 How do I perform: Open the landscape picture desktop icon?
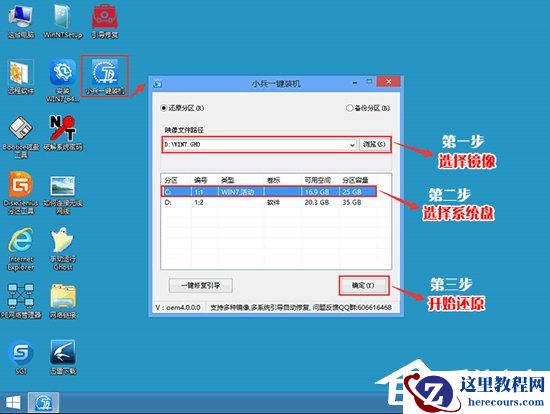[63, 195]
